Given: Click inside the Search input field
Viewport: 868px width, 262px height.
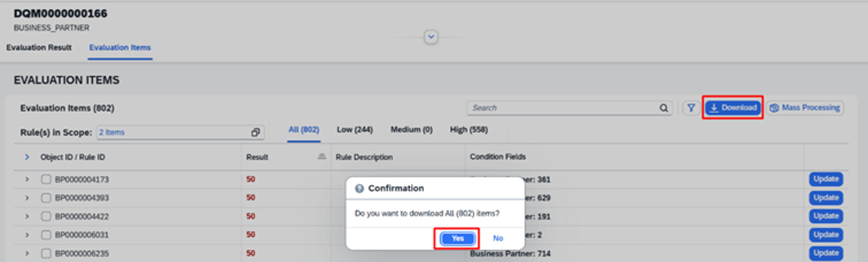Looking at the screenshot, I should [x=542, y=108].
